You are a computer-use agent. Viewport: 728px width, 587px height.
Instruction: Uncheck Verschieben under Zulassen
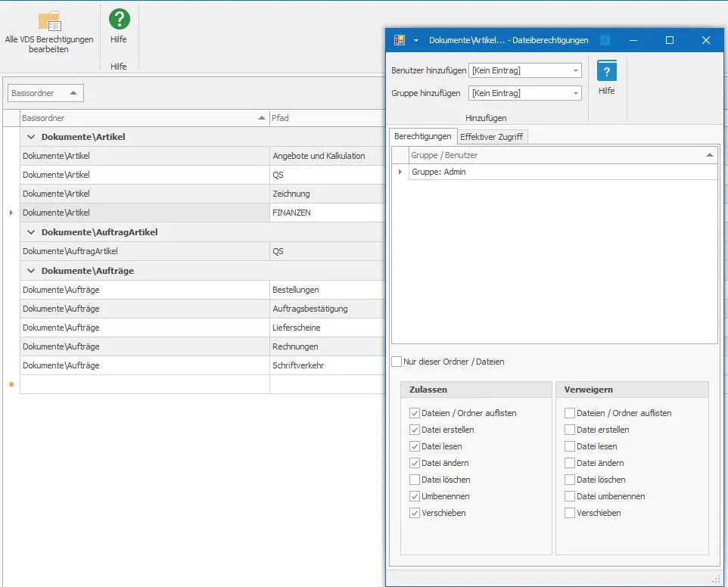415,513
